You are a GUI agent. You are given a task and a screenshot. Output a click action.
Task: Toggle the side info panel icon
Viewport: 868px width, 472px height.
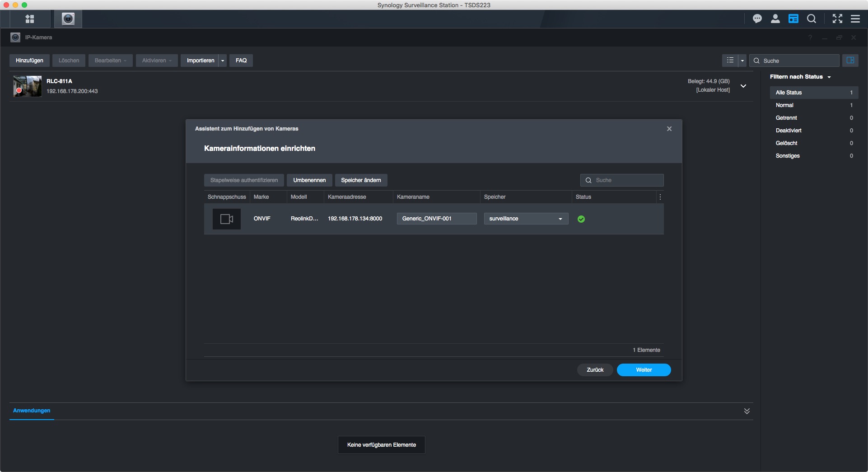[x=850, y=61]
